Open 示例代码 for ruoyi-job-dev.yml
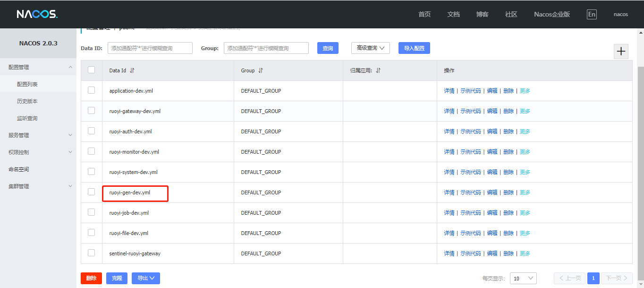 [471, 213]
